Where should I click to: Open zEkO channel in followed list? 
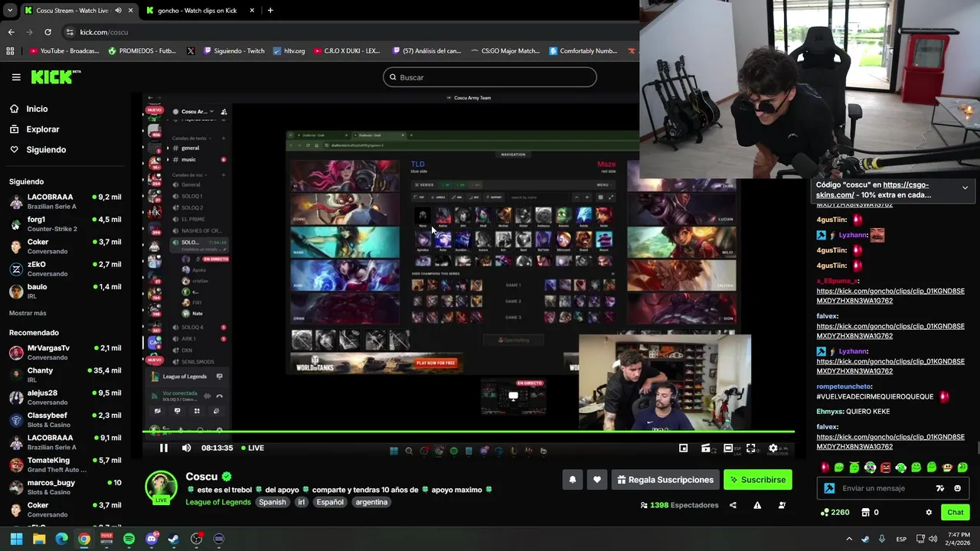65,269
